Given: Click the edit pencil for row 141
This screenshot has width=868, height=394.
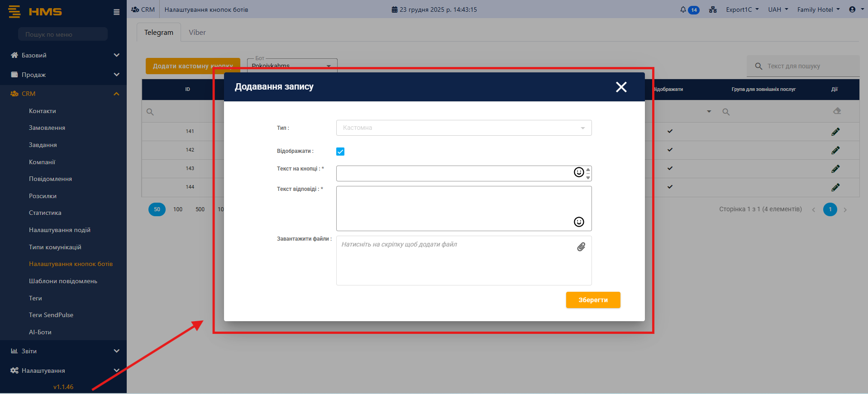Looking at the screenshot, I should coord(835,132).
